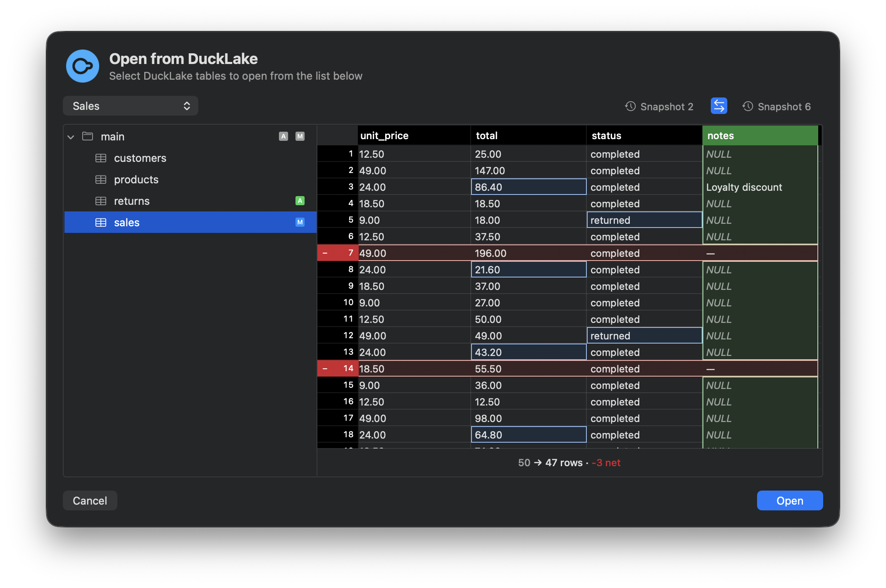
Task: Click the unit_price column header
Action: tap(414, 135)
